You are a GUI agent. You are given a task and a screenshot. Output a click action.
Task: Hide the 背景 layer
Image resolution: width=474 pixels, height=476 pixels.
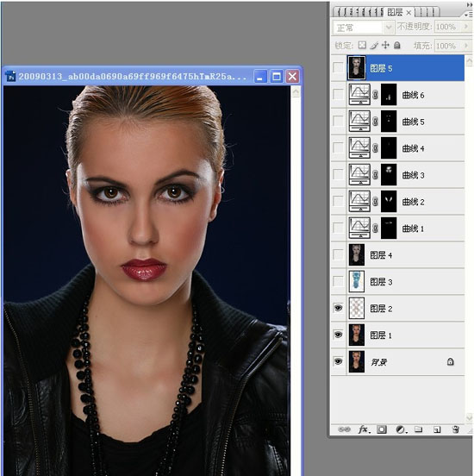[338, 361]
